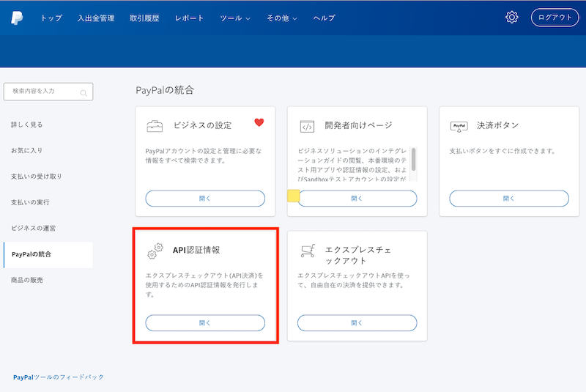Select お気に入り in the sidebar
Viewport: 586px width, 392px height.
(26, 150)
